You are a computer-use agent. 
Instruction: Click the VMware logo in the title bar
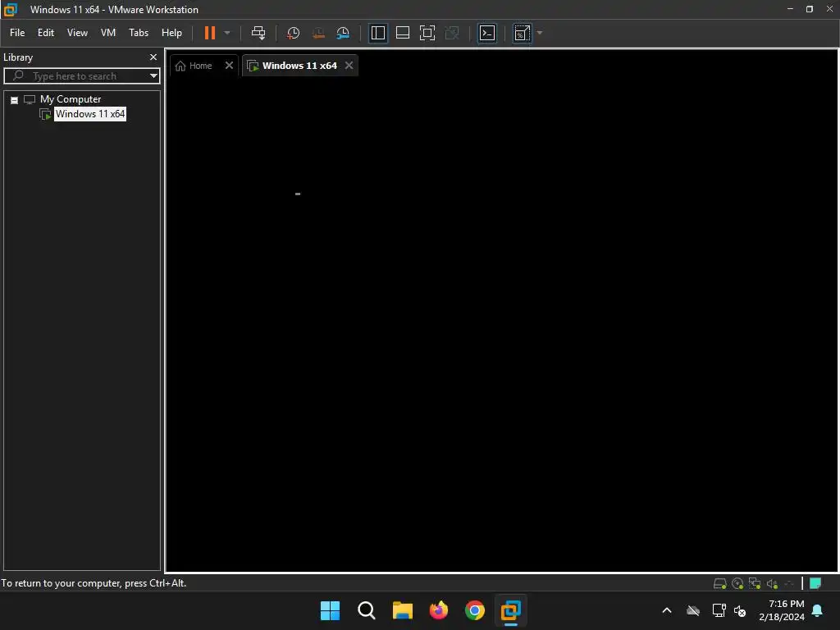pos(10,9)
